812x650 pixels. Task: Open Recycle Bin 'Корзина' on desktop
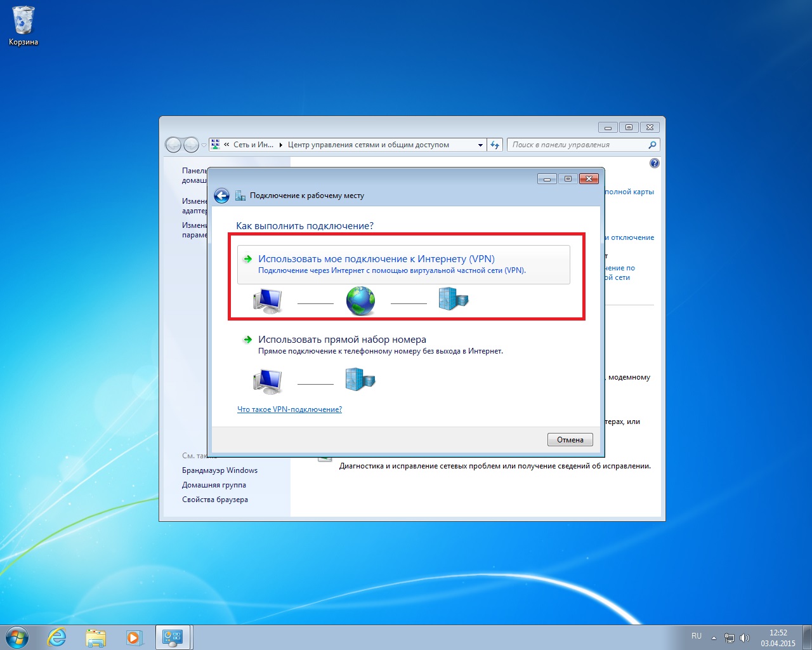(x=23, y=25)
